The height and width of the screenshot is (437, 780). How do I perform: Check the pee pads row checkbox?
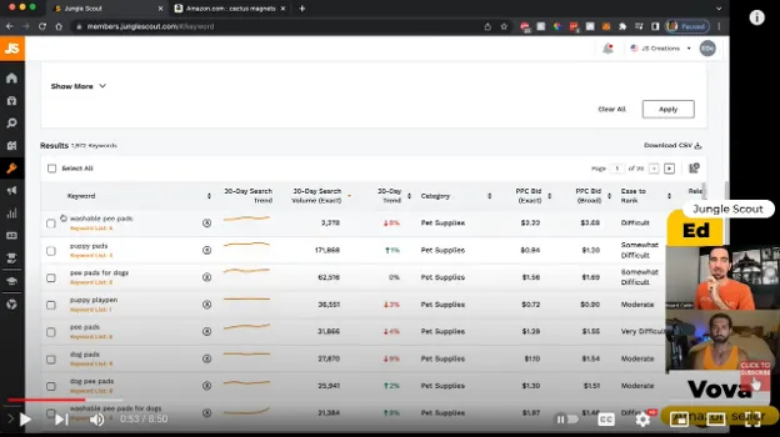click(51, 332)
